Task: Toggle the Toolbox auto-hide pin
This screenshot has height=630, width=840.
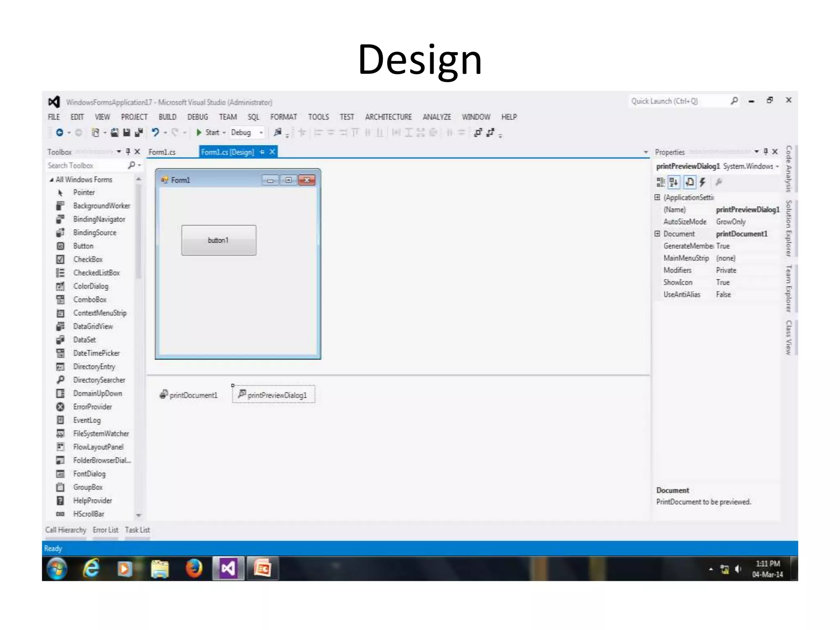Action: [128, 152]
